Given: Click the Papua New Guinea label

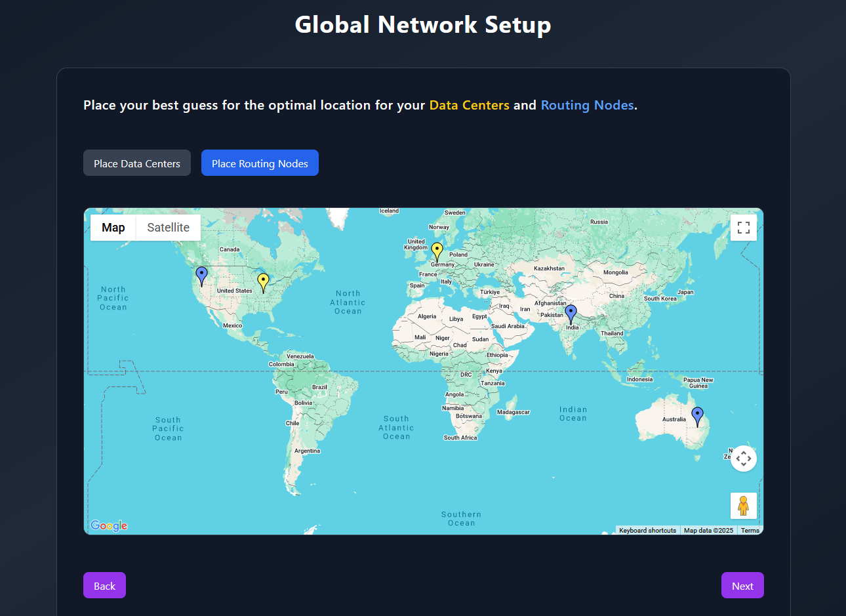Looking at the screenshot, I should coord(698,382).
